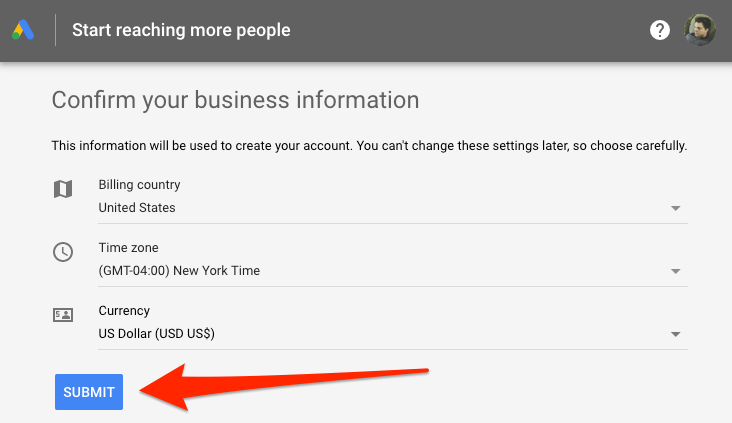Click the banknote icon beside Currency
The image size is (732, 423).
click(x=62, y=315)
